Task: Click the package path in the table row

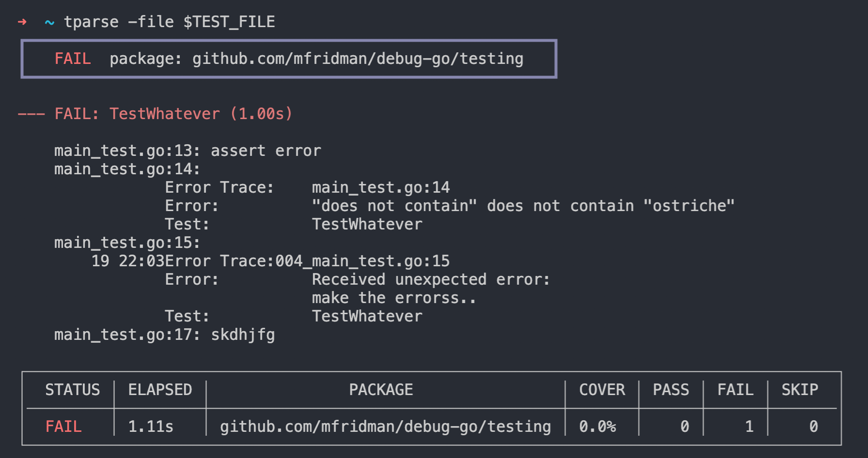Action: (386, 427)
